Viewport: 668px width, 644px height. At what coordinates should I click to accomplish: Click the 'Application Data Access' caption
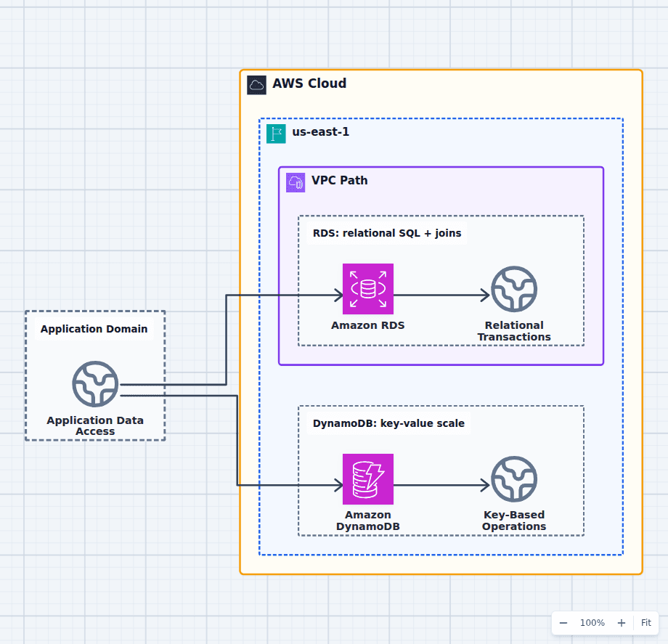pyautogui.click(x=95, y=425)
